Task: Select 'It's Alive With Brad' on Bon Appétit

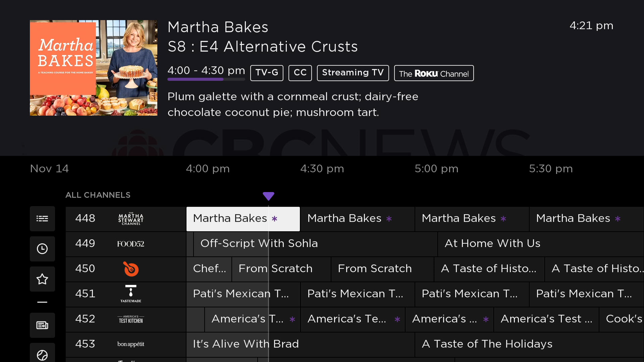Action: pos(246,344)
